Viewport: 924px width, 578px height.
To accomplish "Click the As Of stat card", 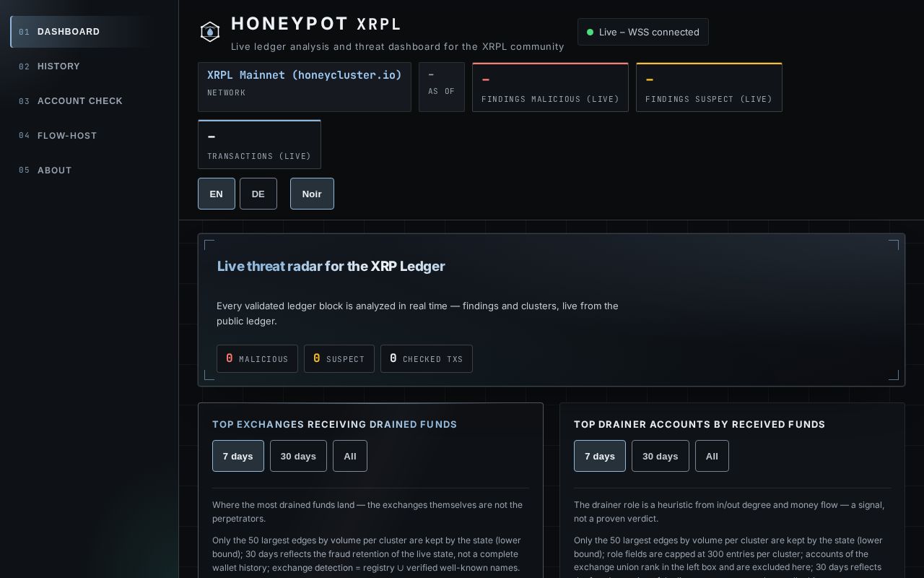I will click(x=442, y=87).
